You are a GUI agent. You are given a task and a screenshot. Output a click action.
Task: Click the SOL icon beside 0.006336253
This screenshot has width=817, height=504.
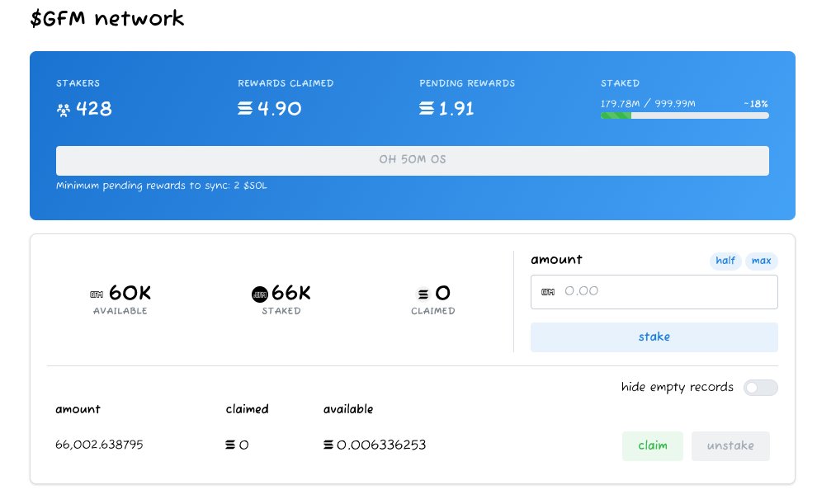(328, 445)
